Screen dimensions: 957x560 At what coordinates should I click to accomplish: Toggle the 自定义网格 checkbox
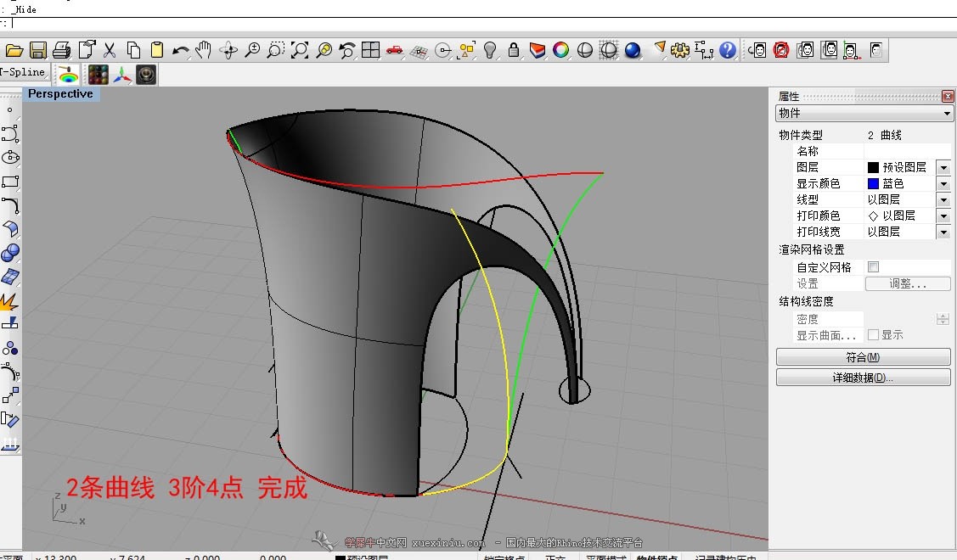click(874, 267)
